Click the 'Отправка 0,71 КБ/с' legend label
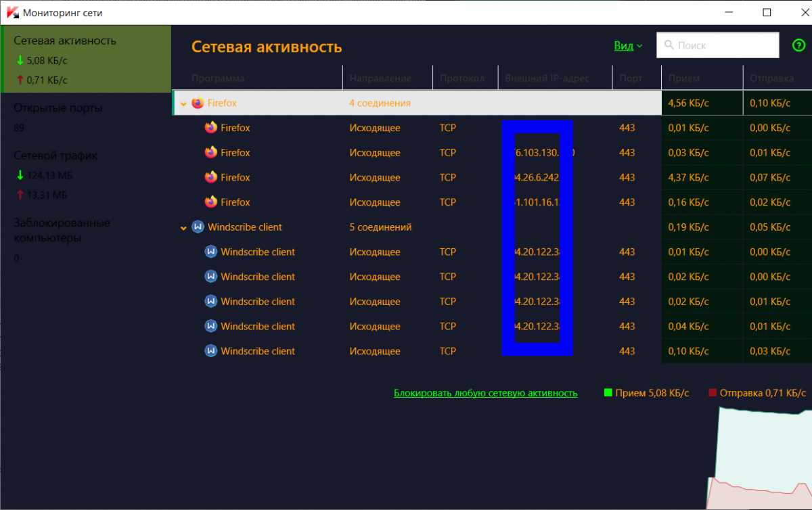Image resolution: width=812 pixels, height=510 pixels. coord(763,392)
